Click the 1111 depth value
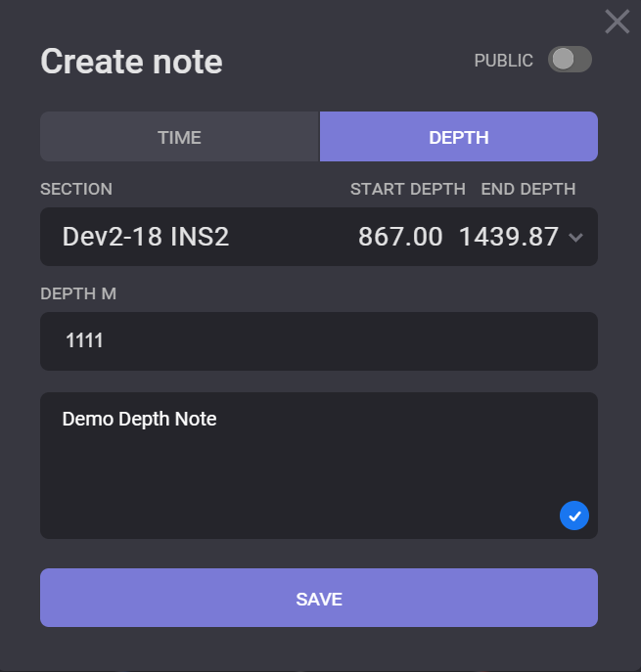 tap(84, 341)
